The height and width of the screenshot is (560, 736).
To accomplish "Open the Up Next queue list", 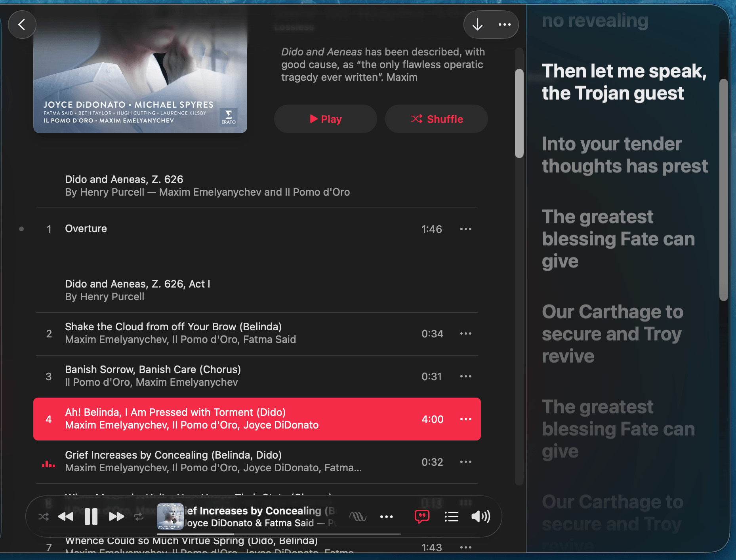I will (451, 516).
